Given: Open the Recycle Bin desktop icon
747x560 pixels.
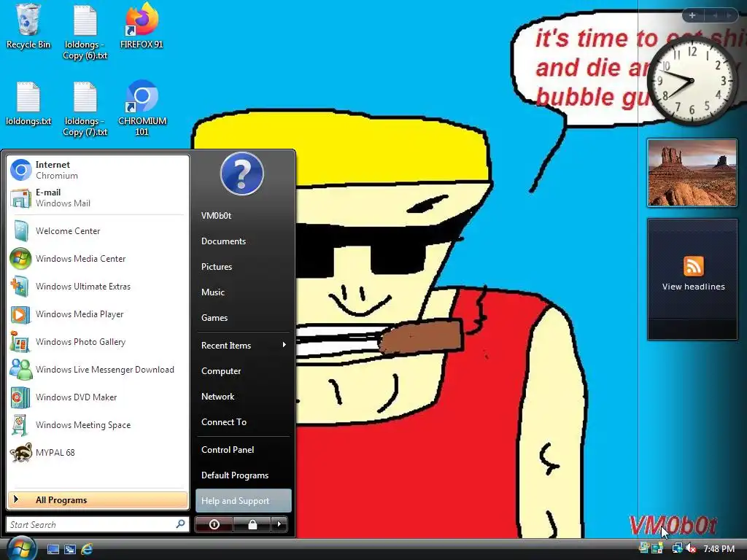Looking at the screenshot, I should click(x=28, y=26).
